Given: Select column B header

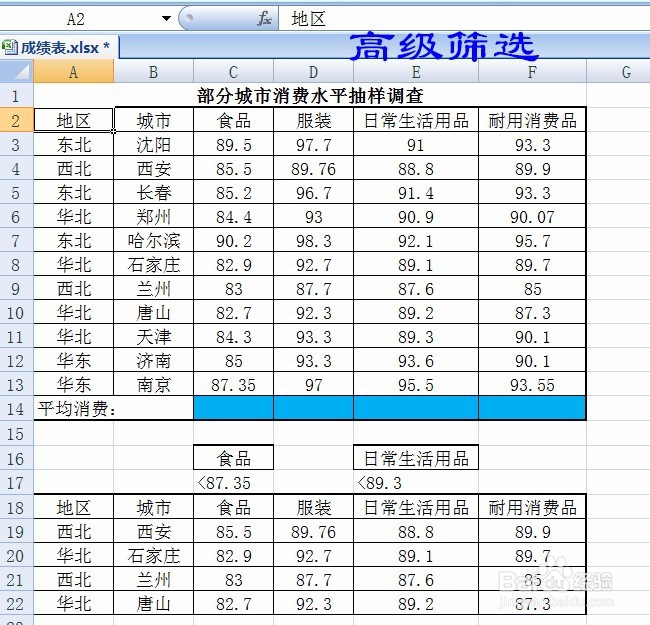Looking at the screenshot, I should (153, 72).
